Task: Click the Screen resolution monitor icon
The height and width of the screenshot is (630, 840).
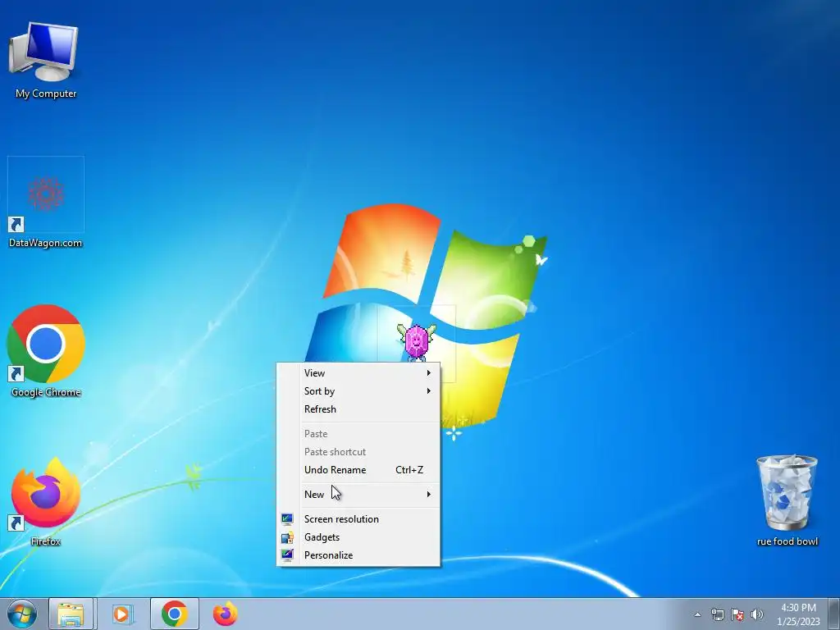Action: click(x=287, y=519)
